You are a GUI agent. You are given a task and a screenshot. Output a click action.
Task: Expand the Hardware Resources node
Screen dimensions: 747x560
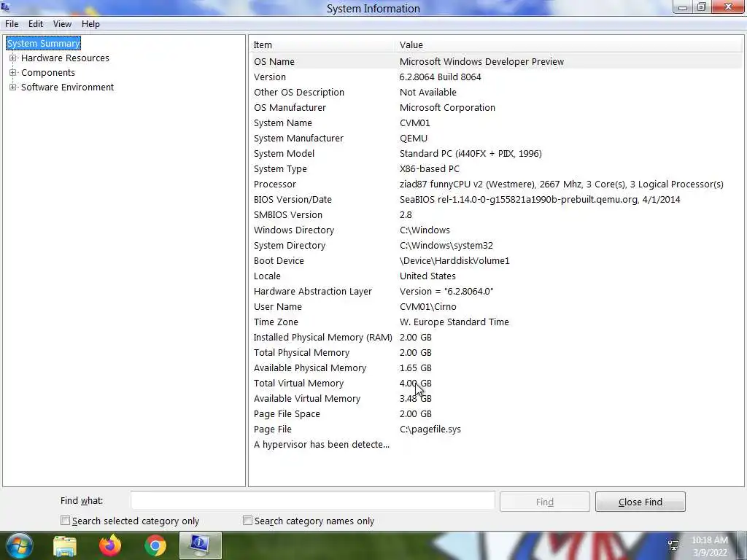point(13,58)
